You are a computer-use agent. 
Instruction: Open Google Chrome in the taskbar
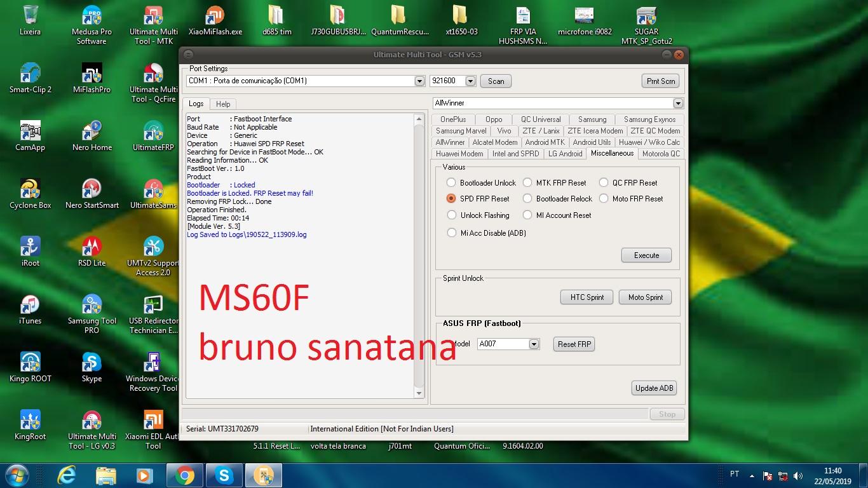(185, 475)
